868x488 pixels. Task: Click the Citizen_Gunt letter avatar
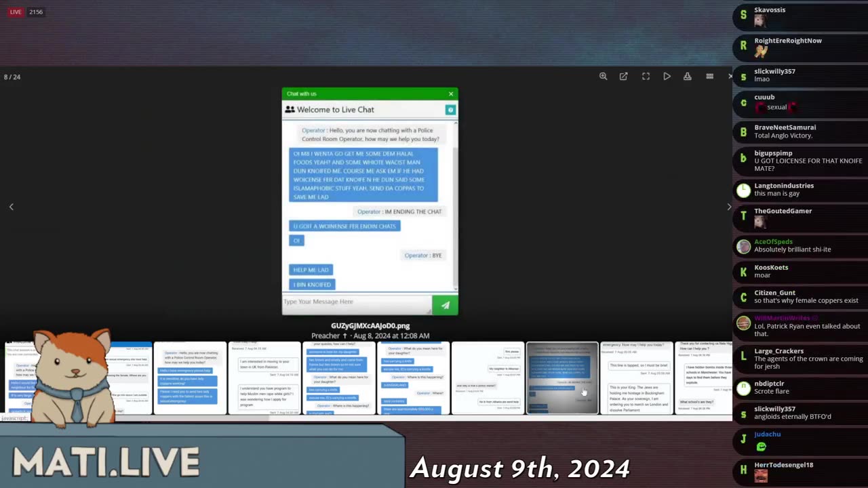tap(743, 298)
